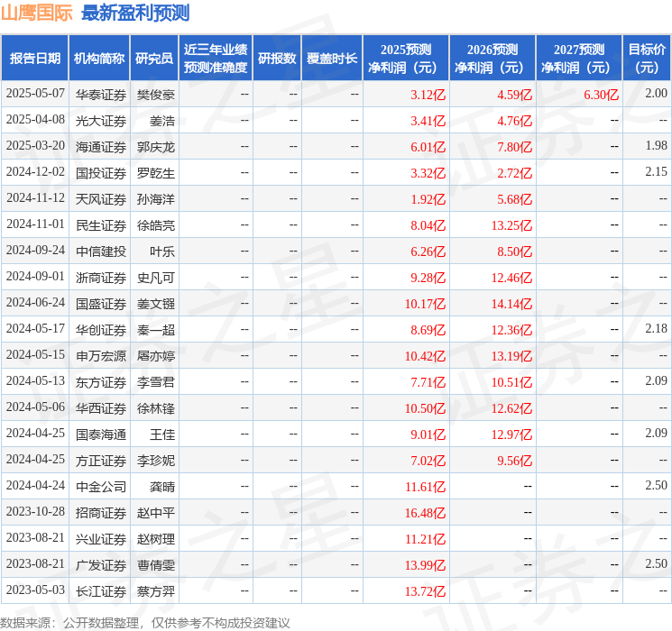Image resolution: width=672 pixels, height=631 pixels.
Task: Select the 1.92亿 forecast value
Action: (428, 199)
